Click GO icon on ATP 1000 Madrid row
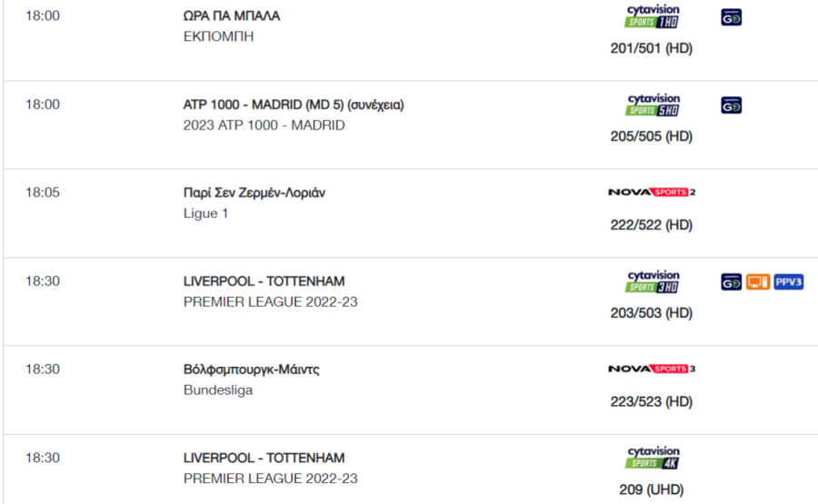The image size is (818, 504). [731, 105]
